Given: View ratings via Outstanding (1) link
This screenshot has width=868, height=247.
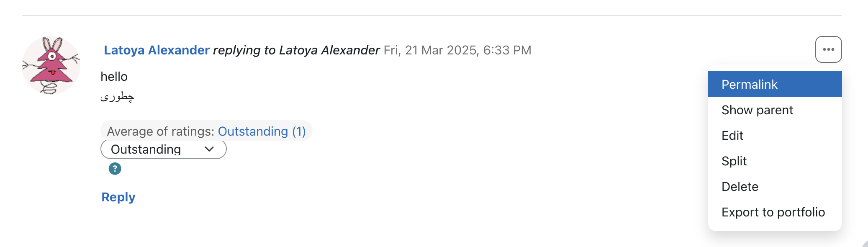Looking at the screenshot, I should coord(262,131).
